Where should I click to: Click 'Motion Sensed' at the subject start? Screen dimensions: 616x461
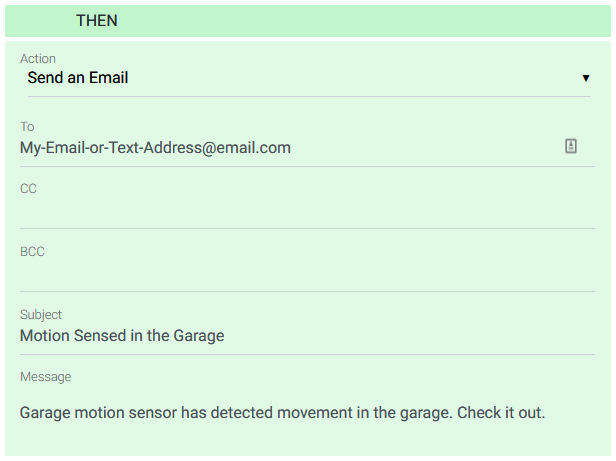[73, 336]
